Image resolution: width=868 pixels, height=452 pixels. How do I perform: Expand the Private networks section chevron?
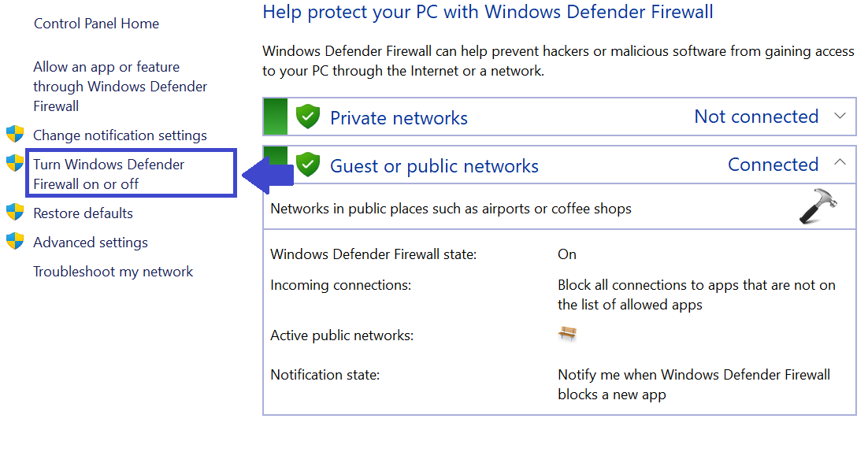click(x=840, y=117)
